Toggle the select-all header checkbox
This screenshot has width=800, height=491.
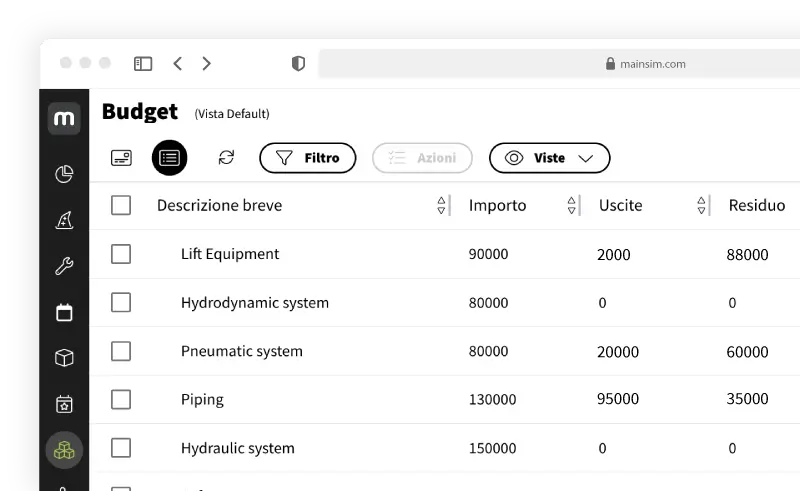[121, 205]
